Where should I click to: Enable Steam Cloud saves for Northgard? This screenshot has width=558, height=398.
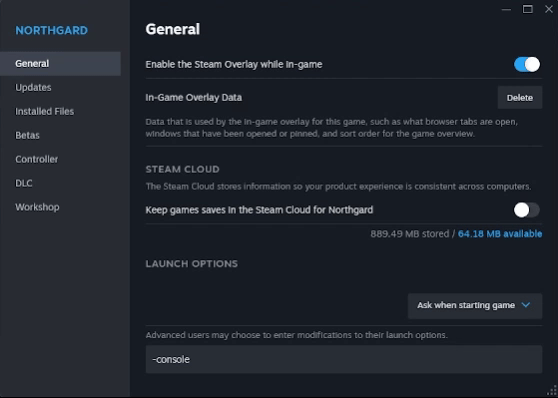coord(527,210)
